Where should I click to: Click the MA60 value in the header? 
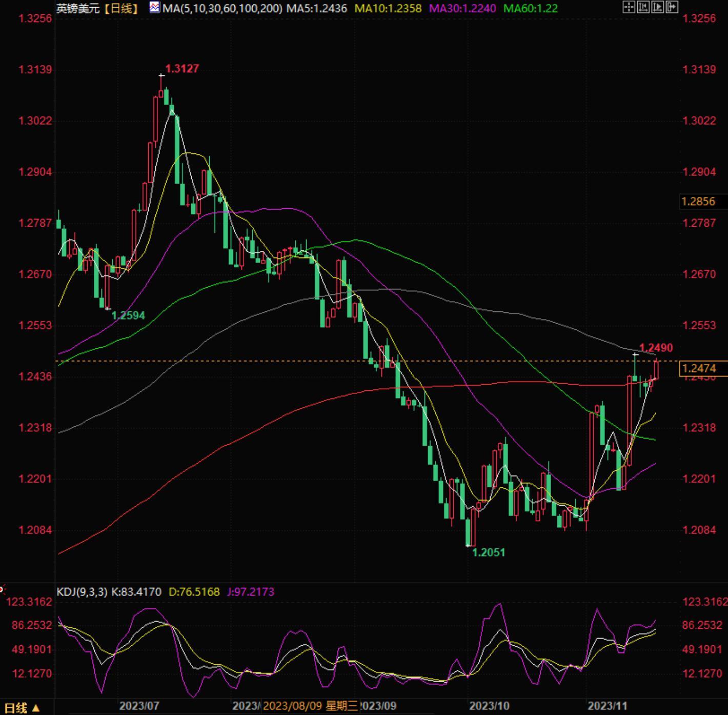point(531,8)
